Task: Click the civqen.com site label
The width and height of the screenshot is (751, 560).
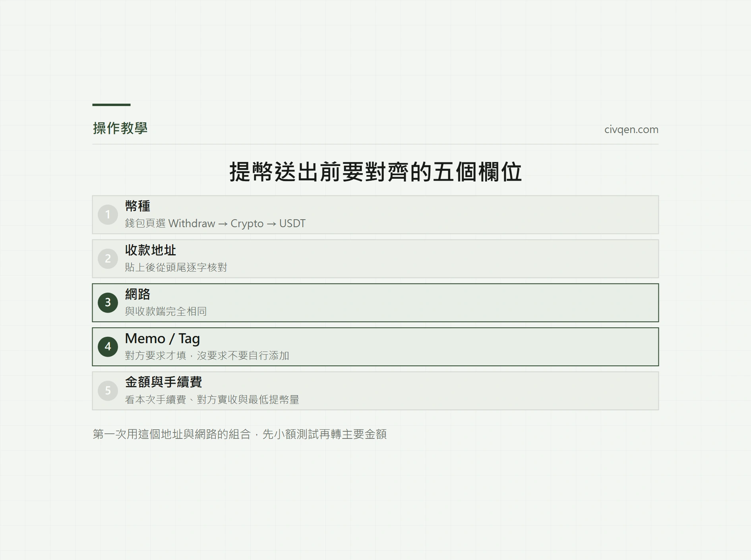Action: coord(631,129)
